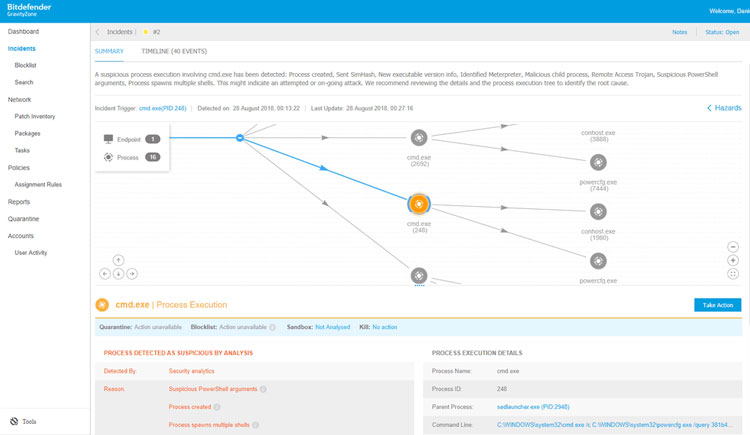Image resolution: width=750 pixels, height=435 pixels.
Task: Select the conhost.exe (1980) process node
Action: point(598,212)
